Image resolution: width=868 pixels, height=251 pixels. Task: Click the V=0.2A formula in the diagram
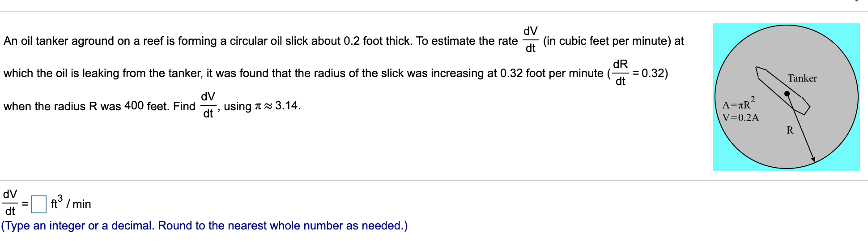[x=740, y=118]
